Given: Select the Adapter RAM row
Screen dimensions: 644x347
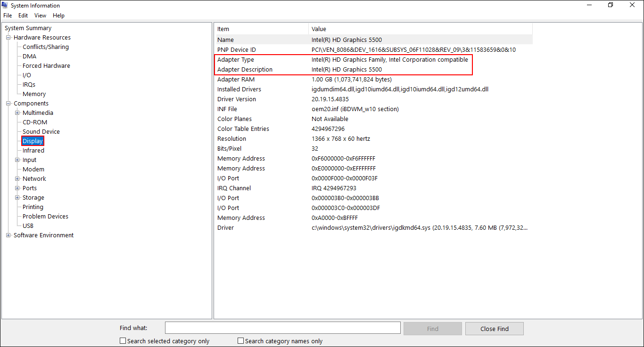Looking at the screenshot, I should pos(374,80).
